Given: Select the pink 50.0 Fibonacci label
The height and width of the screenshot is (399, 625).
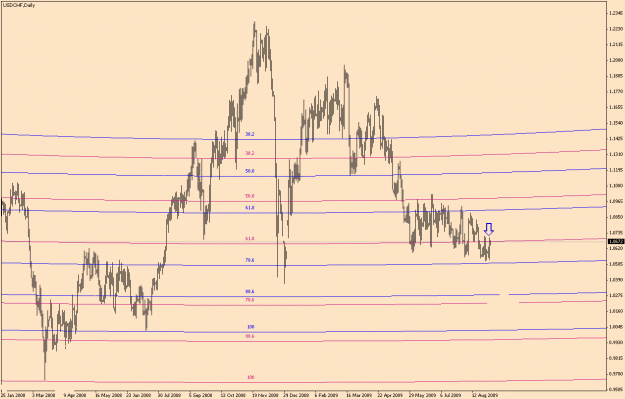Looking at the screenshot, I should [250, 196].
